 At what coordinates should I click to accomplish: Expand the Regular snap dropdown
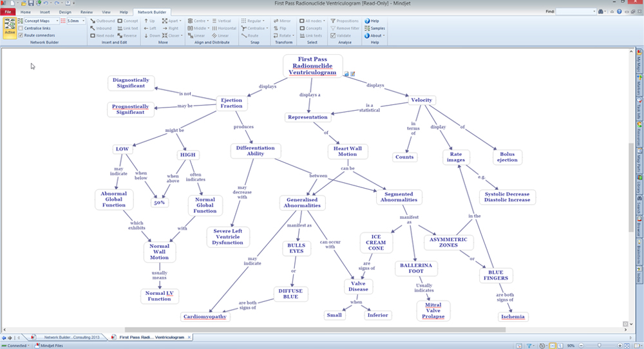pyautogui.click(x=263, y=21)
